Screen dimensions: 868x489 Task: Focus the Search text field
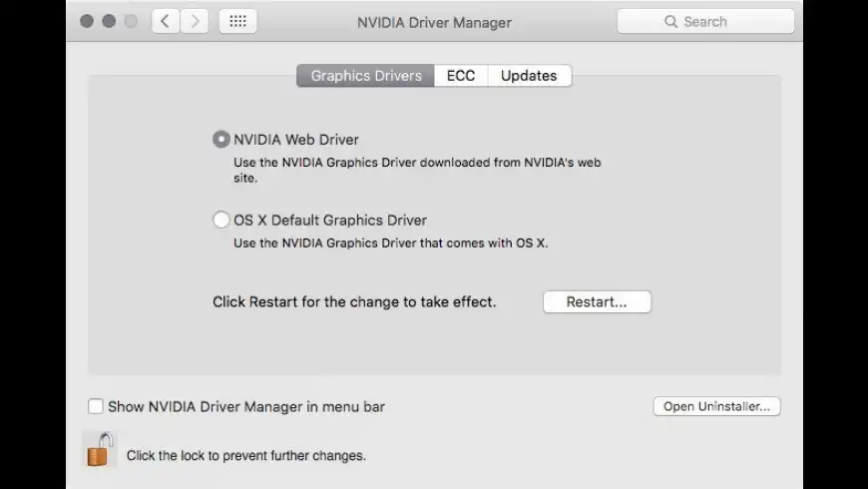click(x=718, y=21)
